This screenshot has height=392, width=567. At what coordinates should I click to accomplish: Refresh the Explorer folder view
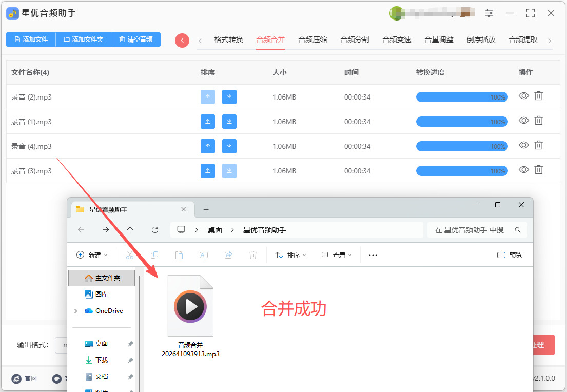155,230
